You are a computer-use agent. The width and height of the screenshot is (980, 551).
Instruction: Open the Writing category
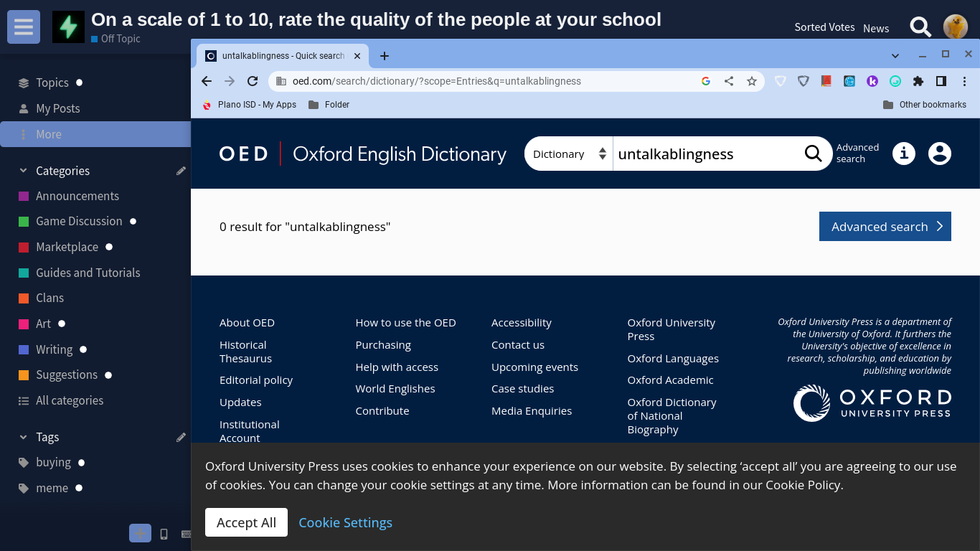(54, 349)
